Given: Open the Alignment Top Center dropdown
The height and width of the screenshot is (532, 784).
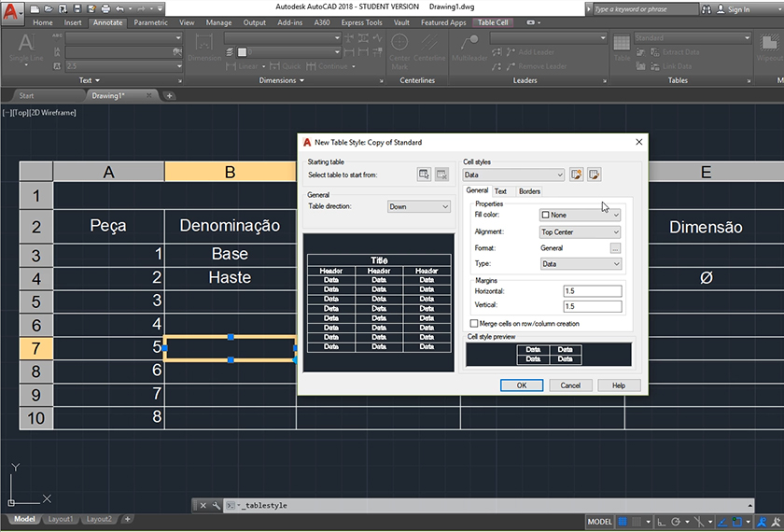Looking at the screenshot, I should tap(580, 232).
